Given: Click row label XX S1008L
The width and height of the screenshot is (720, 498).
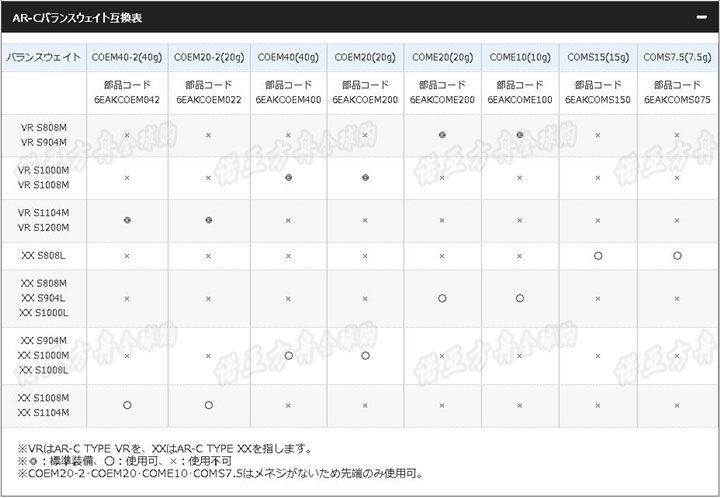Looking at the screenshot, I should click(x=44, y=370).
